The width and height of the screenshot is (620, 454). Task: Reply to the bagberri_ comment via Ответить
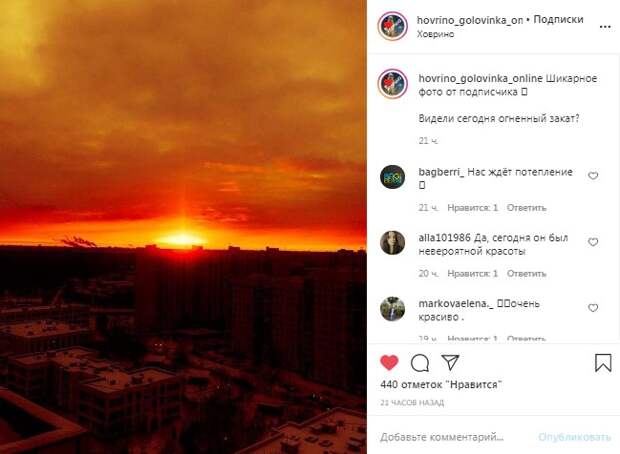pos(526,208)
